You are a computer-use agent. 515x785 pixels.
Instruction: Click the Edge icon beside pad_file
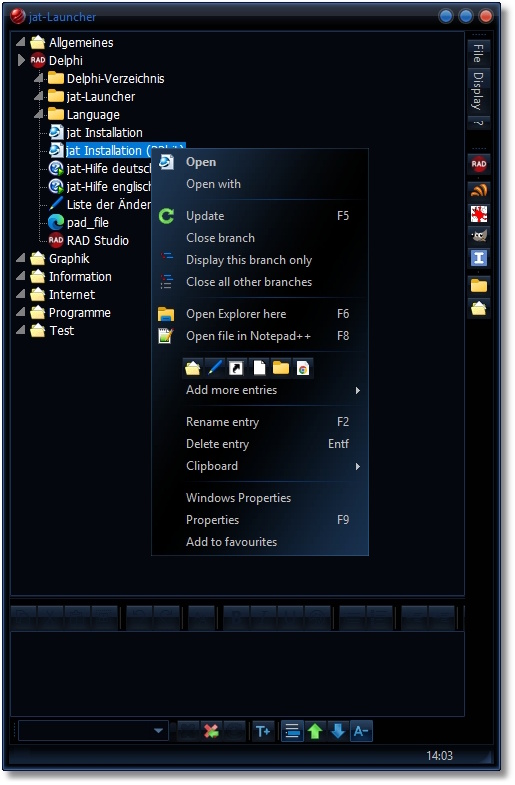pyautogui.click(x=56, y=222)
